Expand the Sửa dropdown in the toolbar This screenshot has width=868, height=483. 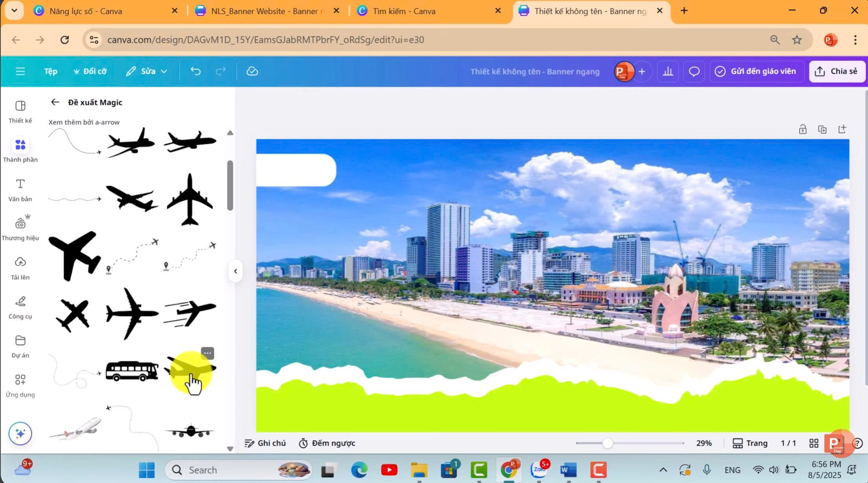(x=146, y=71)
